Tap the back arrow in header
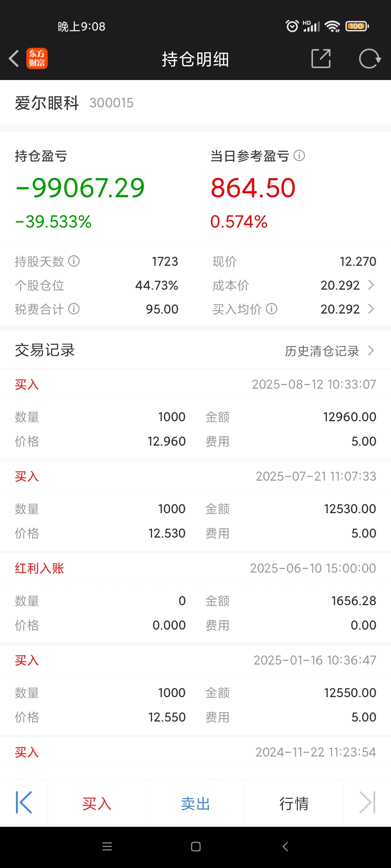The width and height of the screenshot is (391, 868). (x=14, y=59)
